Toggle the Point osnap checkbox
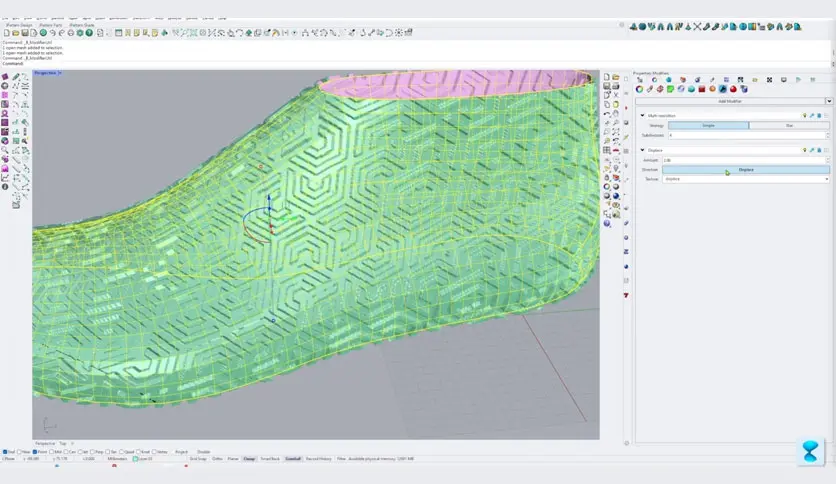The image size is (836, 484). (35, 451)
